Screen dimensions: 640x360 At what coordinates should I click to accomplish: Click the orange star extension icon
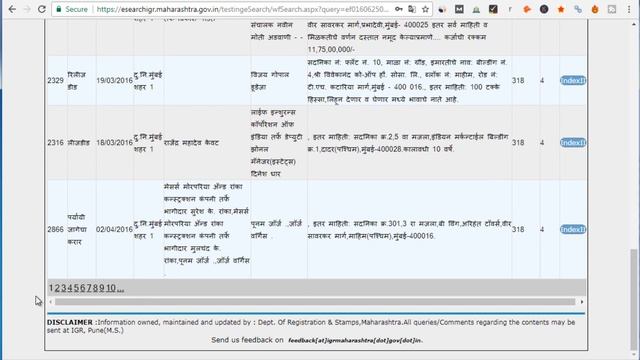click(x=561, y=9)
